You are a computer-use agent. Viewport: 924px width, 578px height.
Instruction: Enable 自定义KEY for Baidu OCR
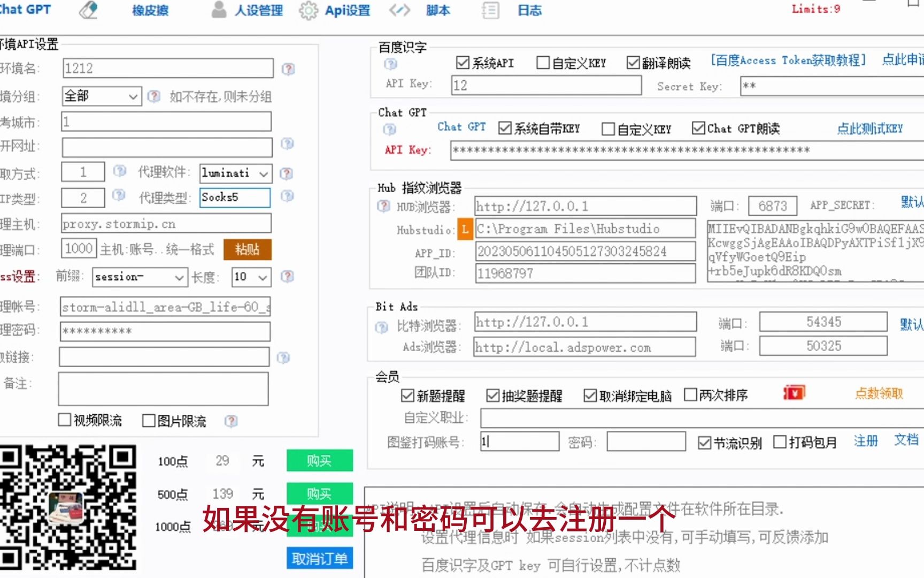click(x=543, y=63)
